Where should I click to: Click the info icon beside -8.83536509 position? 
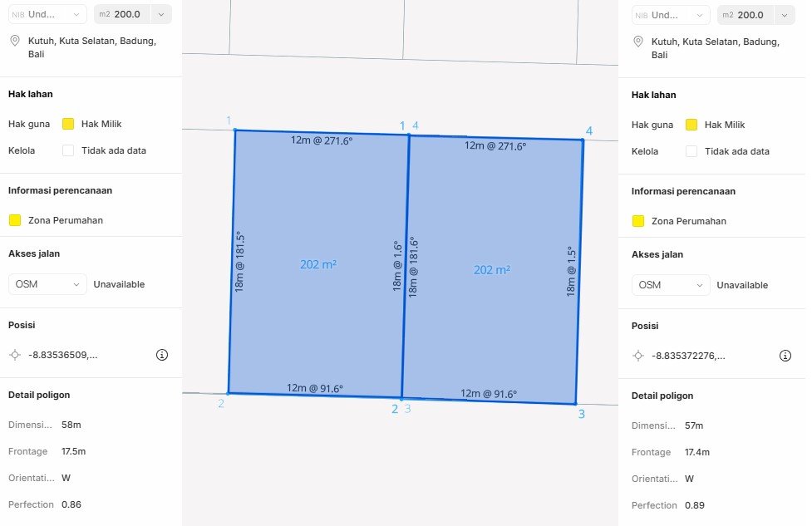(162, 355)
